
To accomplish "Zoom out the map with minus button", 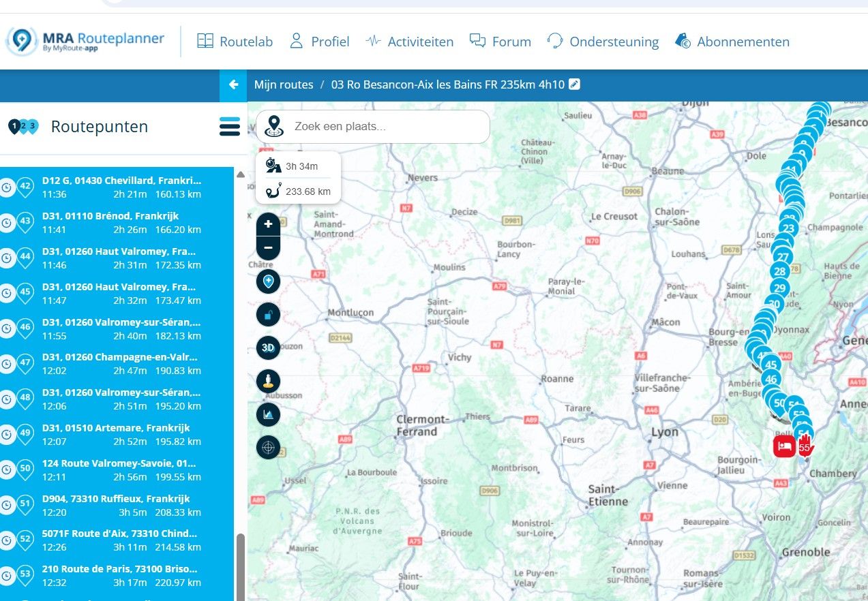I will pos(268,248).
